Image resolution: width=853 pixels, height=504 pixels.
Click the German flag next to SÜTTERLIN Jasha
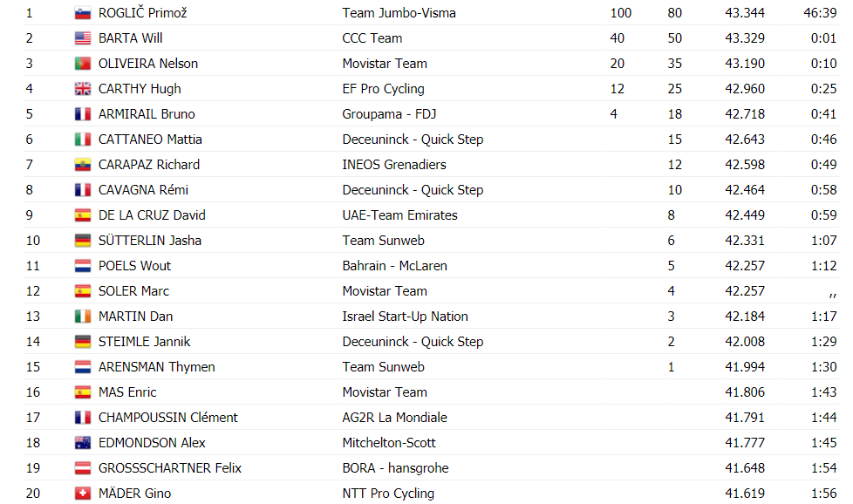83,241
